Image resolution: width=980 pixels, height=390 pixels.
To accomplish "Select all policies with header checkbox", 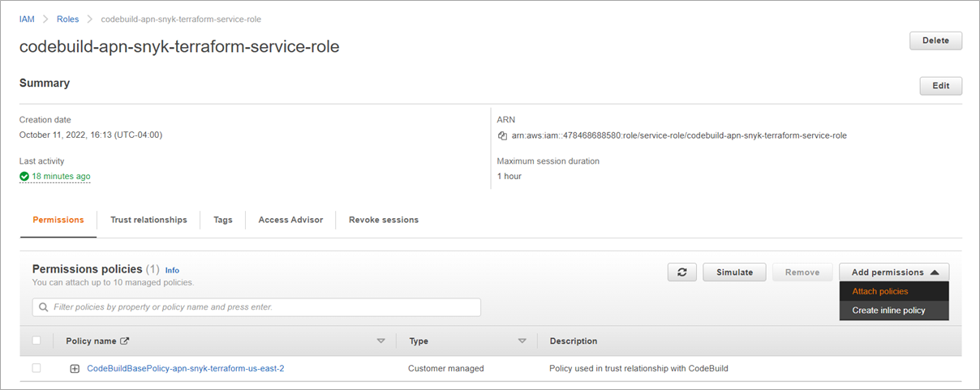I will click(x=37, y=341).
